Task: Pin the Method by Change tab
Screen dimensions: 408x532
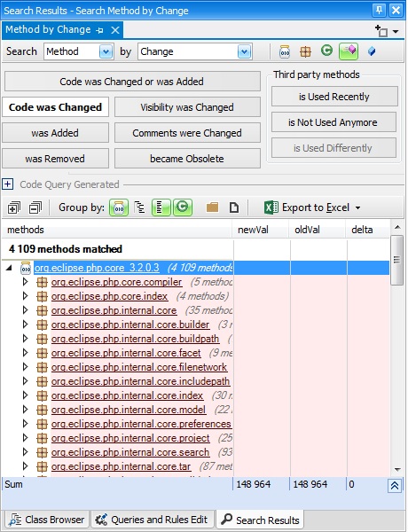Action: tap(99, 30)
